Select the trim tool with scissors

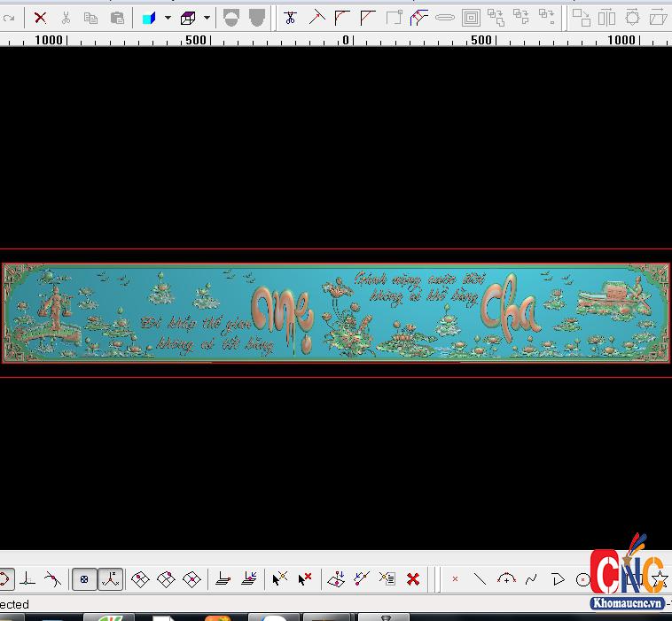(x=290, y=17)
